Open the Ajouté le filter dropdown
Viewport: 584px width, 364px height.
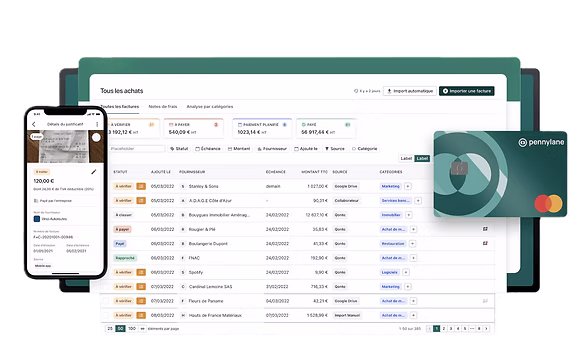click(x=306, y=149)
